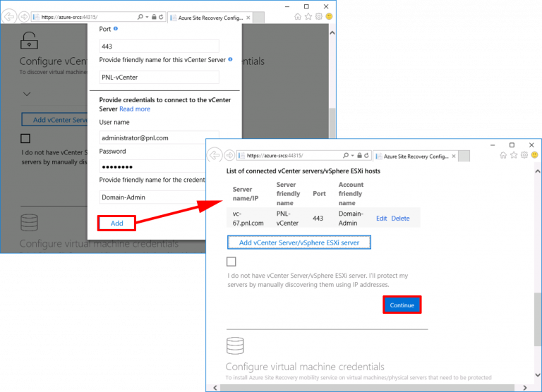This screenshot has width=542, height=392.
Task: Open Read more link about credentials
Action: pyautogui.click(x=135, y=109)
